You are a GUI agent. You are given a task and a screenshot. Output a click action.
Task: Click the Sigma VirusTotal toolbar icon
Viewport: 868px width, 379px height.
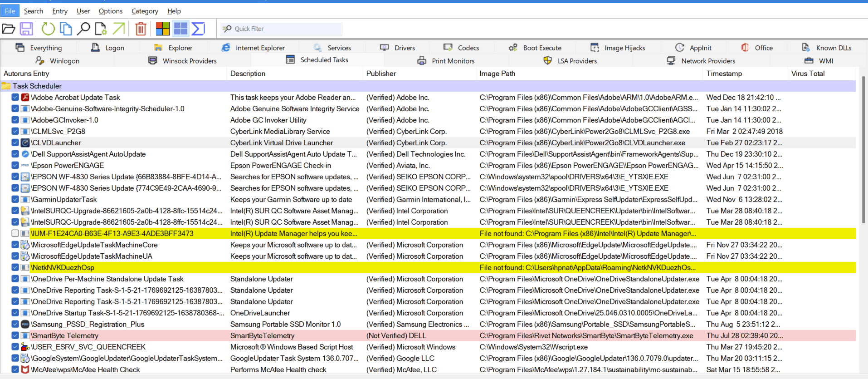point(198,29)
